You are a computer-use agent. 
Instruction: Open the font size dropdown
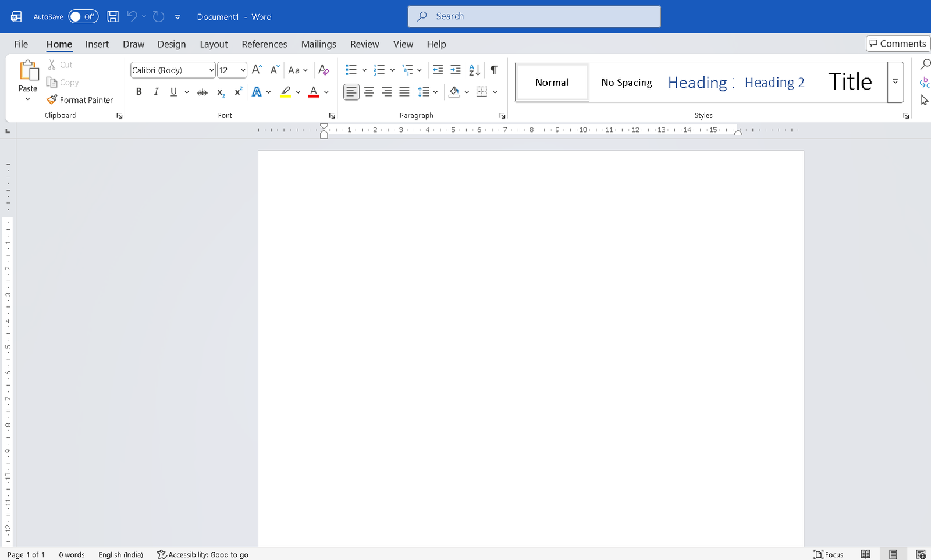(243, 70)
